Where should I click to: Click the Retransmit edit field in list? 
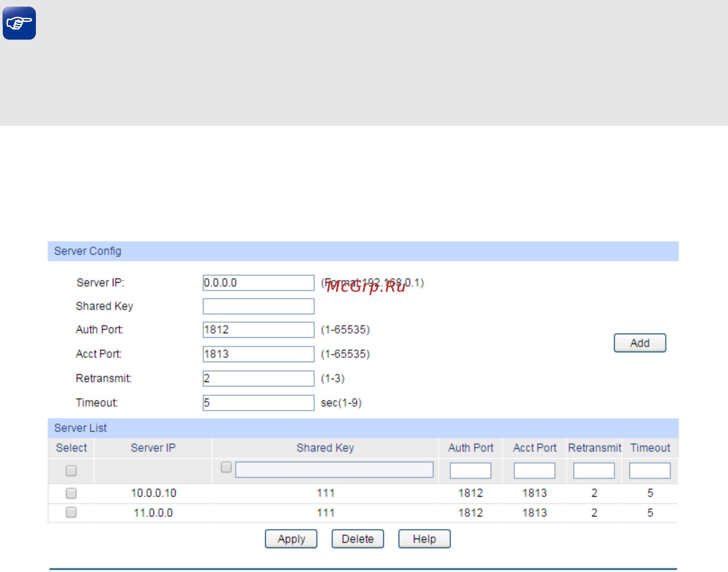[x=594, y=471]
